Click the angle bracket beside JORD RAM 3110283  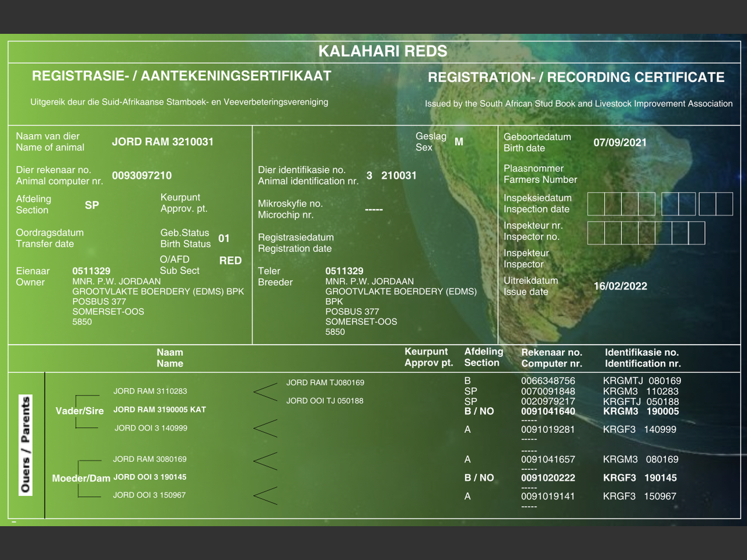pyautogui.click(x=266, y=392)
